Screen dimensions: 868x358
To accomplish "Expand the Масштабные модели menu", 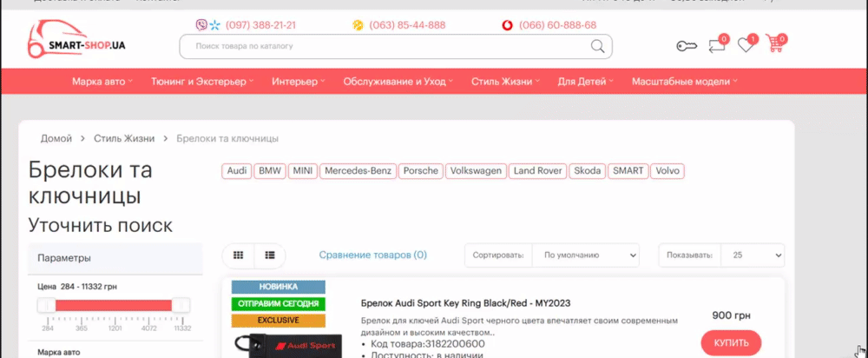I will [x=685, y=82].
